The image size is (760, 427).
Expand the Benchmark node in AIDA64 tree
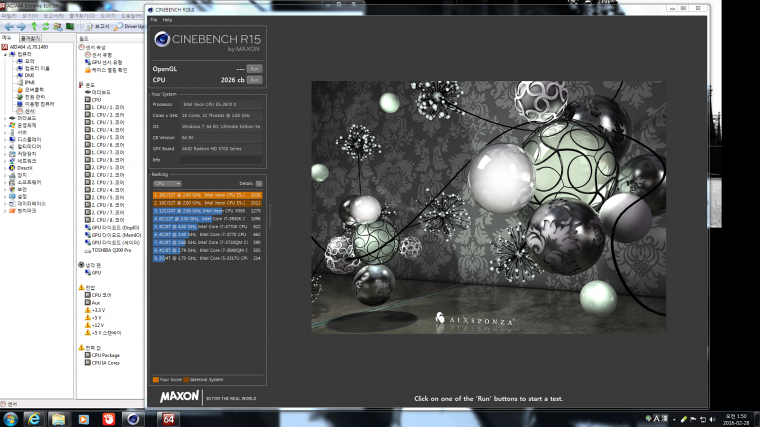click(x=6, y=211)
